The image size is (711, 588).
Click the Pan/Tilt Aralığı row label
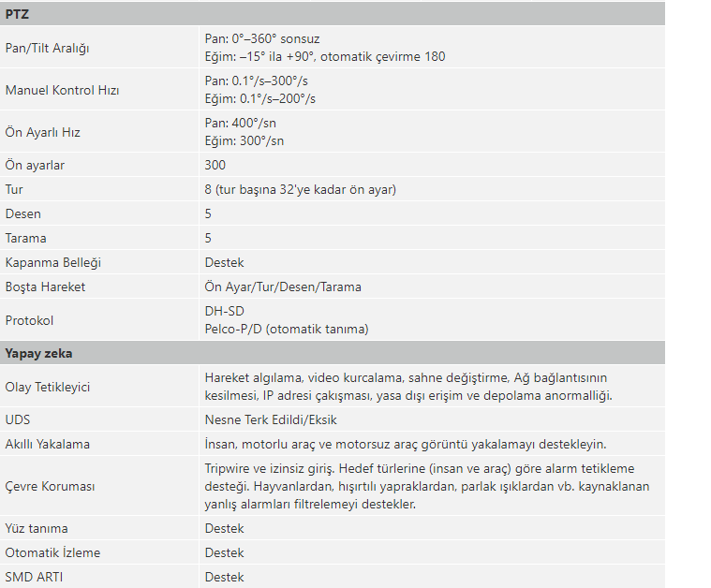coord(48,48)
